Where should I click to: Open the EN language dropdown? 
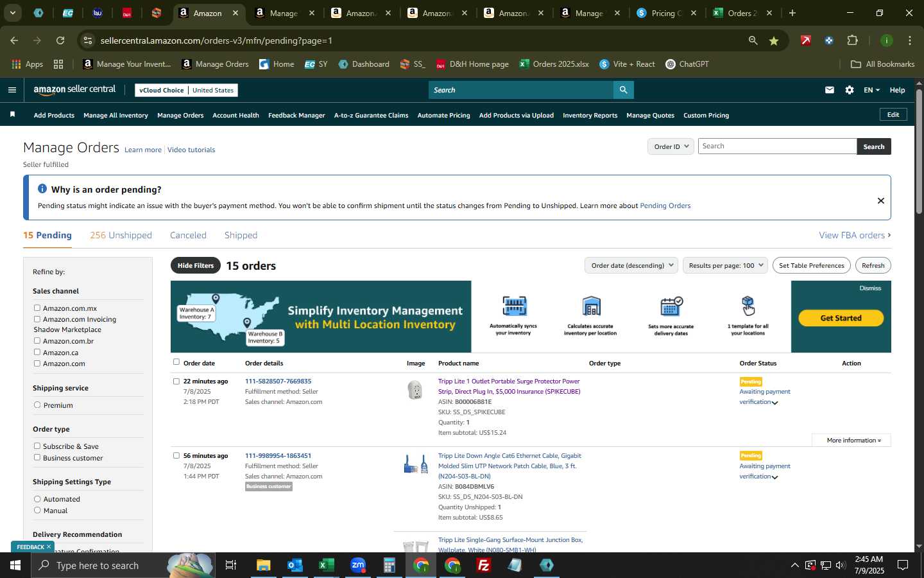click(x=871, y=90)
